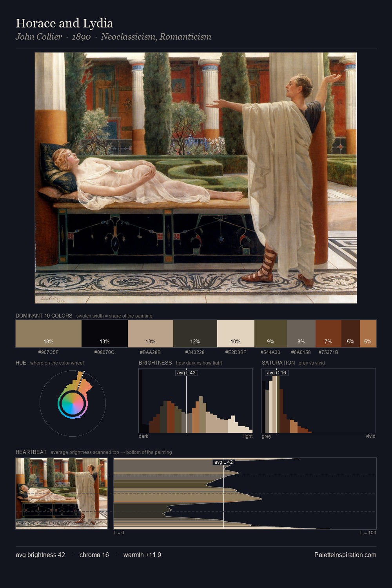Select the dark grey 12% swatch #343228
This screenshot has width=392, height=588.
click(x=195, y=334)
